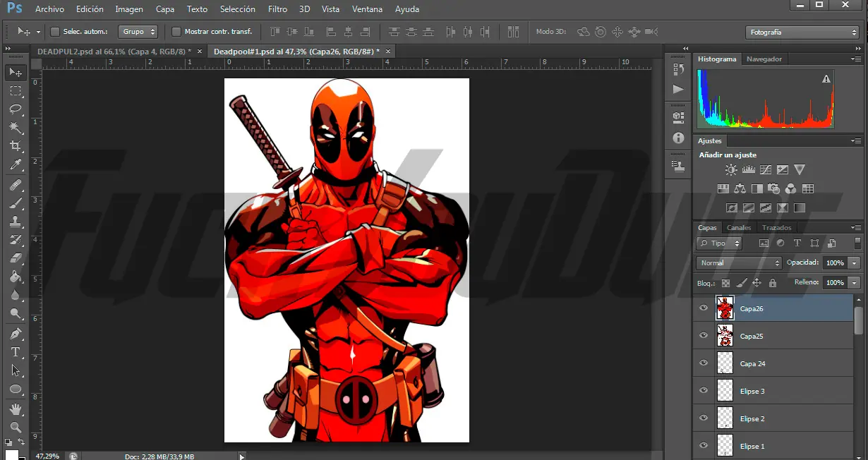Hide the Capa25 layer

[704, 336]
